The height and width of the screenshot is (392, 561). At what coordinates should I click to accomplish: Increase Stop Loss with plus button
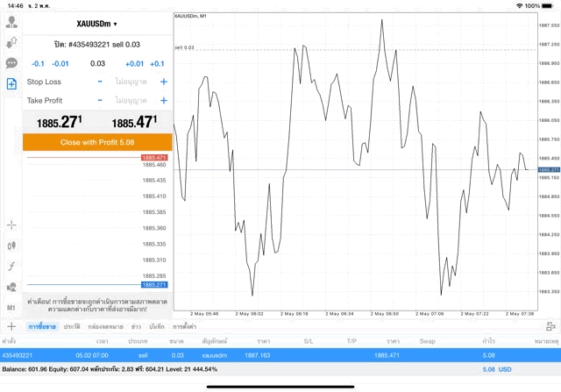click(x=163, y=82)
